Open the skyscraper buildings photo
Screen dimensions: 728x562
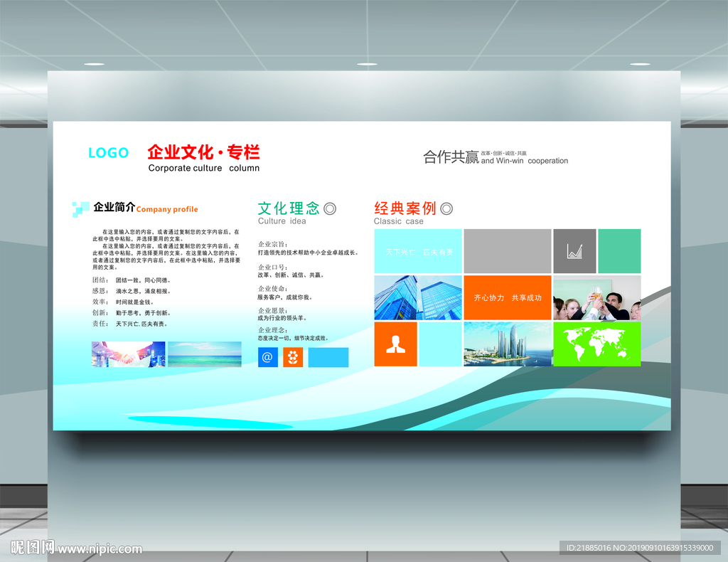coord(418,298)
